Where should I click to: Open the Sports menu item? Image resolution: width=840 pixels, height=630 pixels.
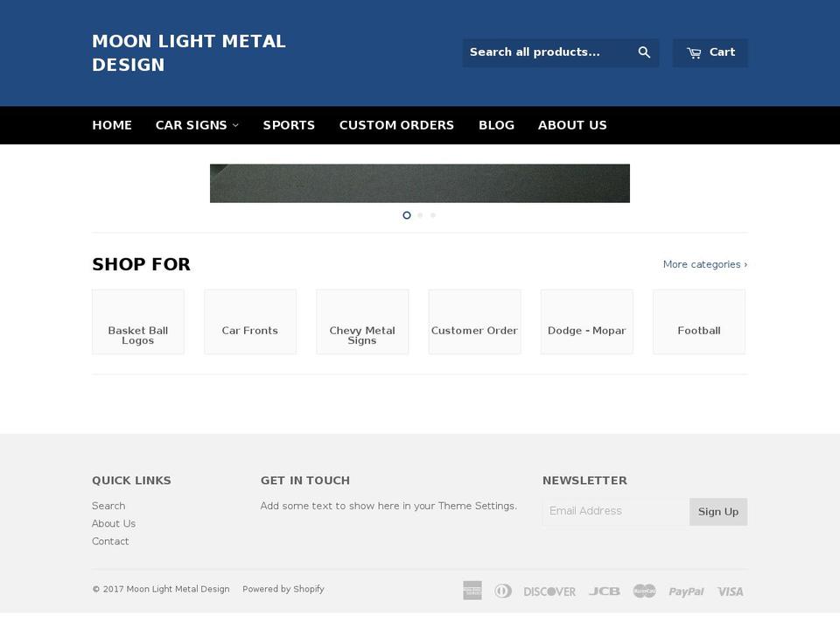(x=289, y=125)
